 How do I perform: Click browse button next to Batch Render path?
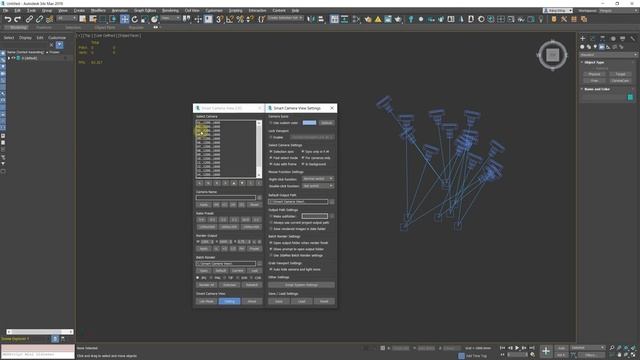[x=260, y=264]
